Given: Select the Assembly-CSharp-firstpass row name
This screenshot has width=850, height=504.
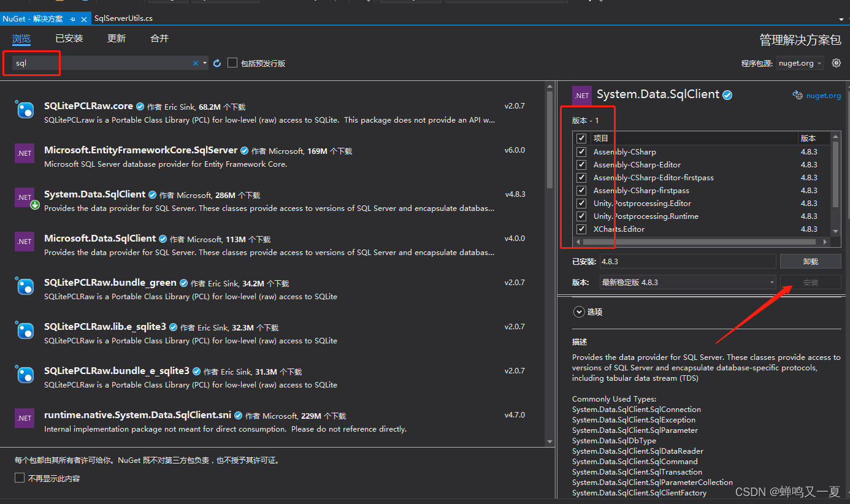Looking at the screenshot, I should click(x=641, y=190).
